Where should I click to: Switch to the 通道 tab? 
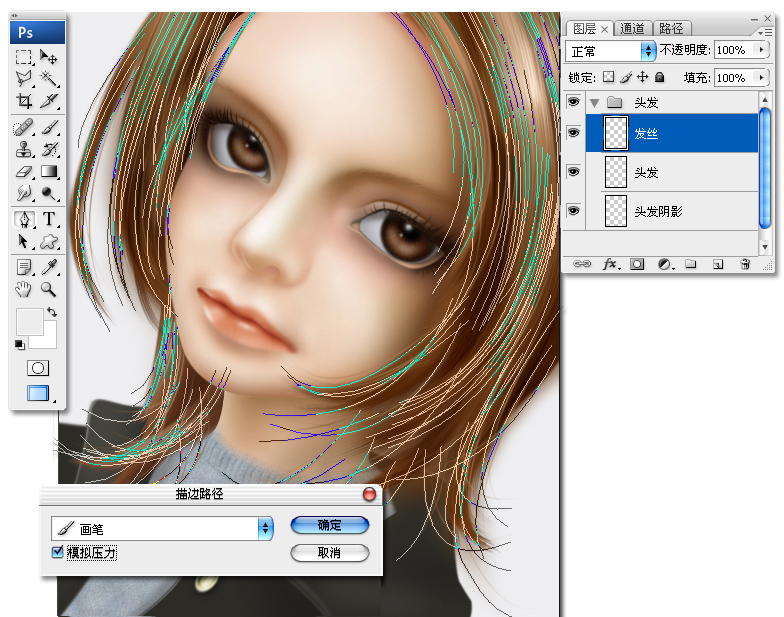(x=632, y=28)
